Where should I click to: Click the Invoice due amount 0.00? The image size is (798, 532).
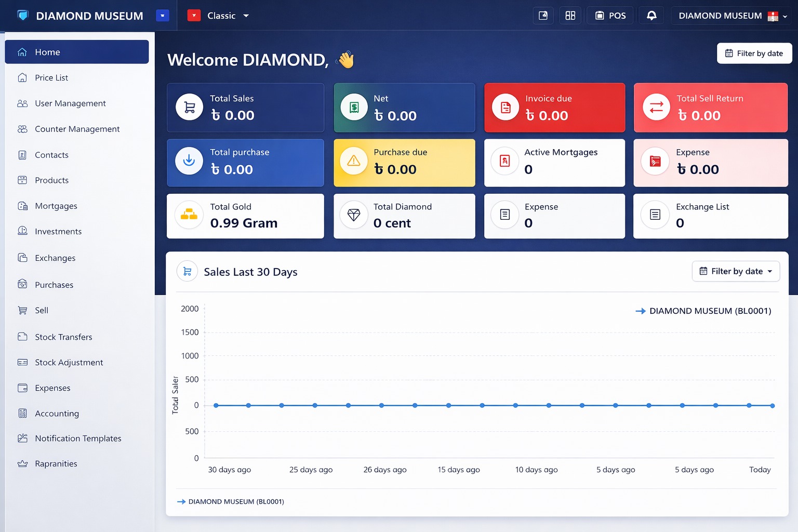pos(547,115)
